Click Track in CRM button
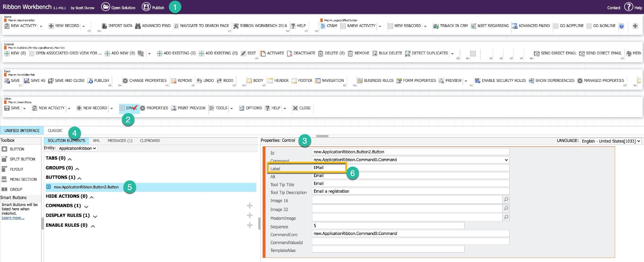Viewport: 644px width, 262px height. tap(450, 26)
